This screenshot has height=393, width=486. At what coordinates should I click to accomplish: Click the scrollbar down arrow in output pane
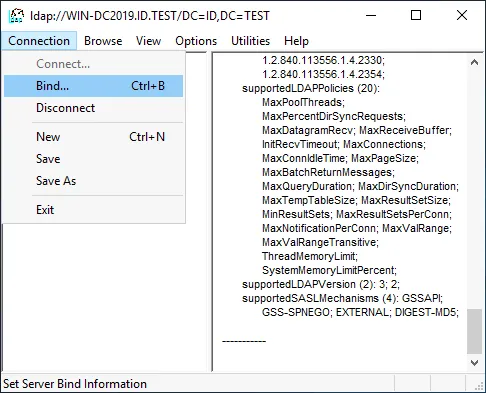(474, 363)
